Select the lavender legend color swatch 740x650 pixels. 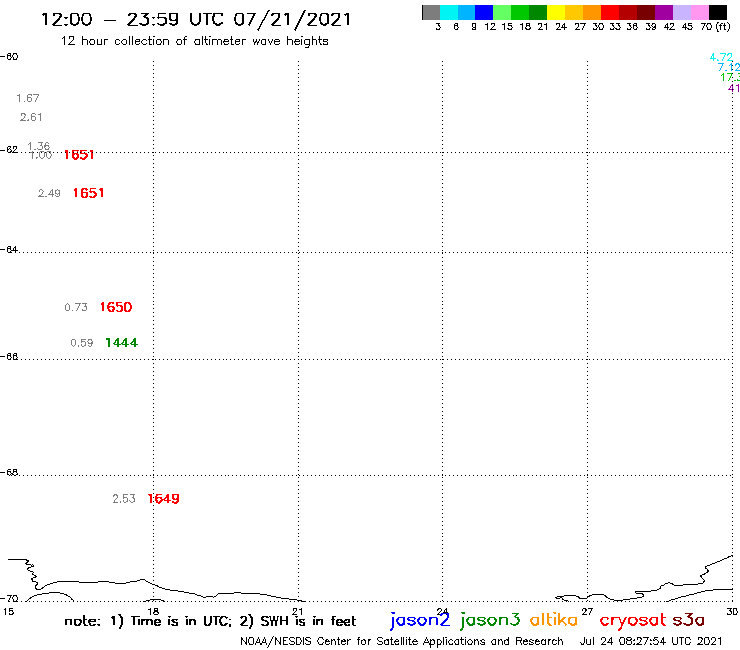point(682,12)
